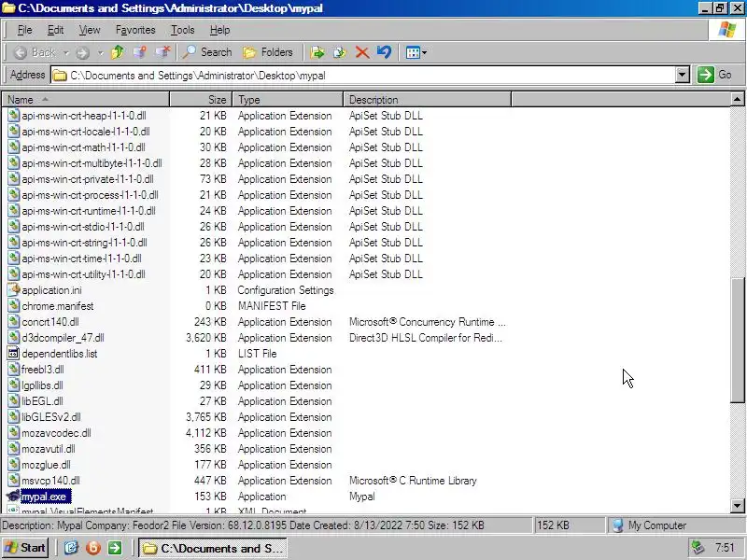Viewport: 747px width, 560px height.
Task: Click the vertical scrollbar thumb
Action: click(737, 340)
